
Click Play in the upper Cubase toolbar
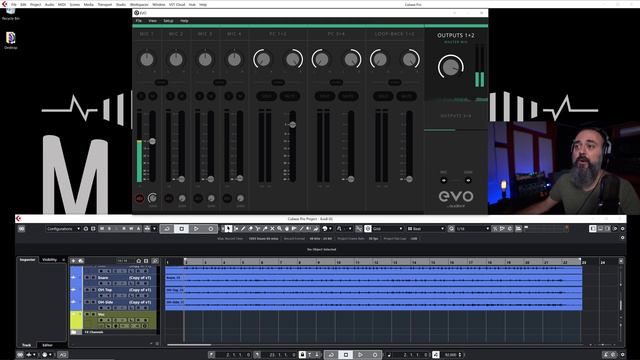click(x=196, y=229)
